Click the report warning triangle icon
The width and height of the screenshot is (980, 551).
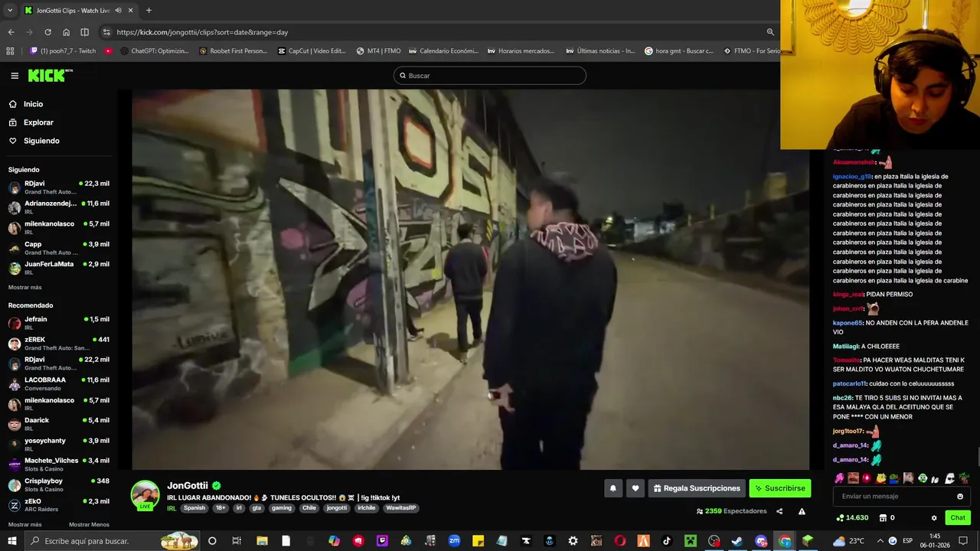click(x=802, y=511)
